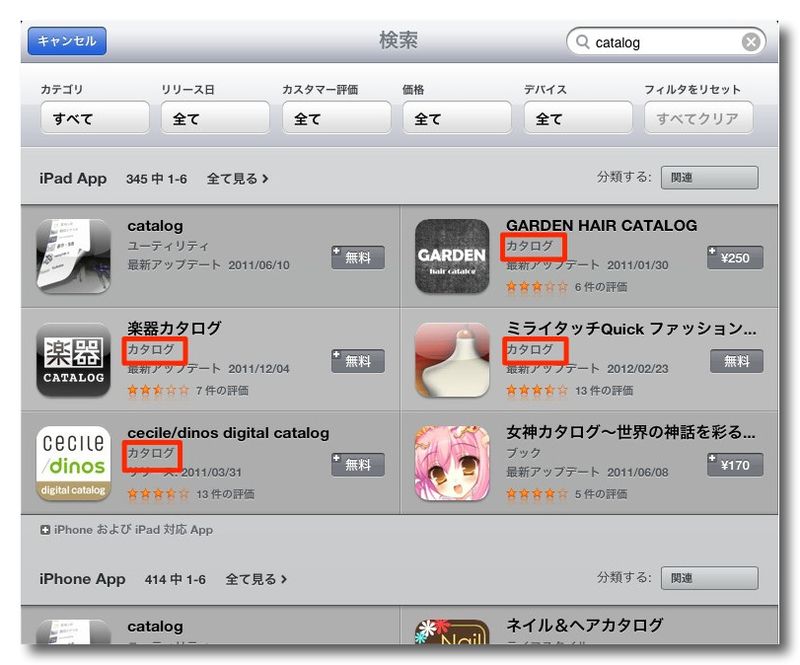Screen dimensions: 800x665
Task: Expand 全て見る for iPhone App results
Action: tap(256, 579)
